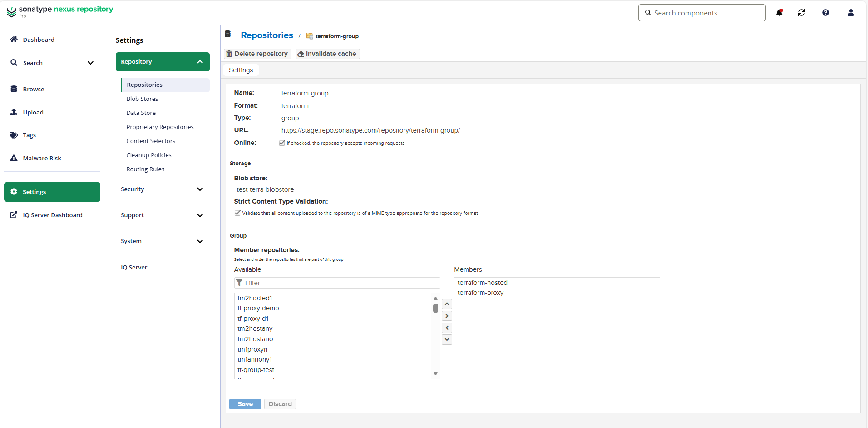The height and width of the screenshot is (428, 868).
Task: Click the funnel filter icon
Action: tap(239, 283)
